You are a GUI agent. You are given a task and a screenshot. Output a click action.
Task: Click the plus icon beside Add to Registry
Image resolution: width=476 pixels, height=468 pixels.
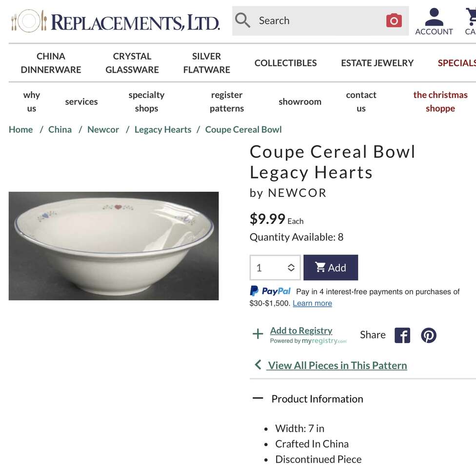[x=258, y=334]
